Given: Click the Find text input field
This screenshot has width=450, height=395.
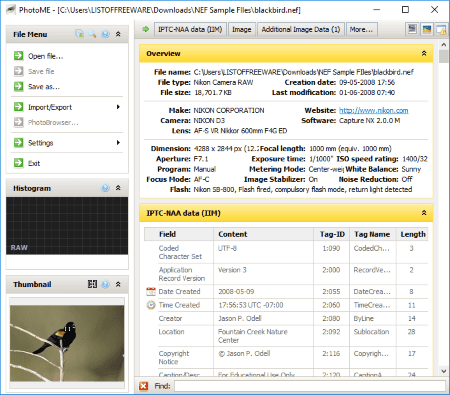Looking at the screenshot, I should click(x=310, y=386).
